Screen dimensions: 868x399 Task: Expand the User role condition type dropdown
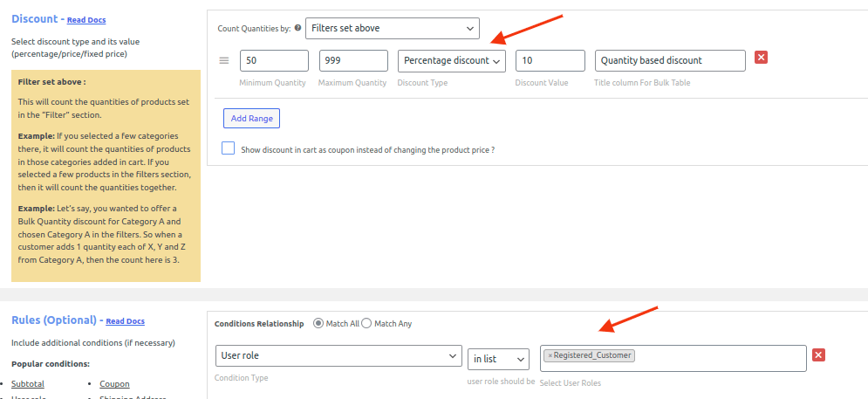pyautogui.click(x=338, y=356)
